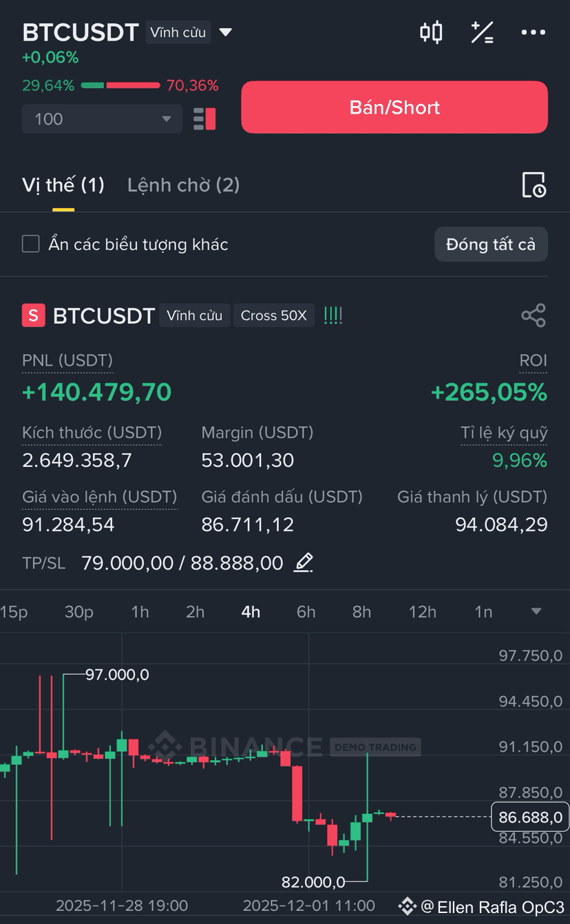Select the 2h timeframe
The height and width of the screenshot is (924, 570).
point(196,611)
